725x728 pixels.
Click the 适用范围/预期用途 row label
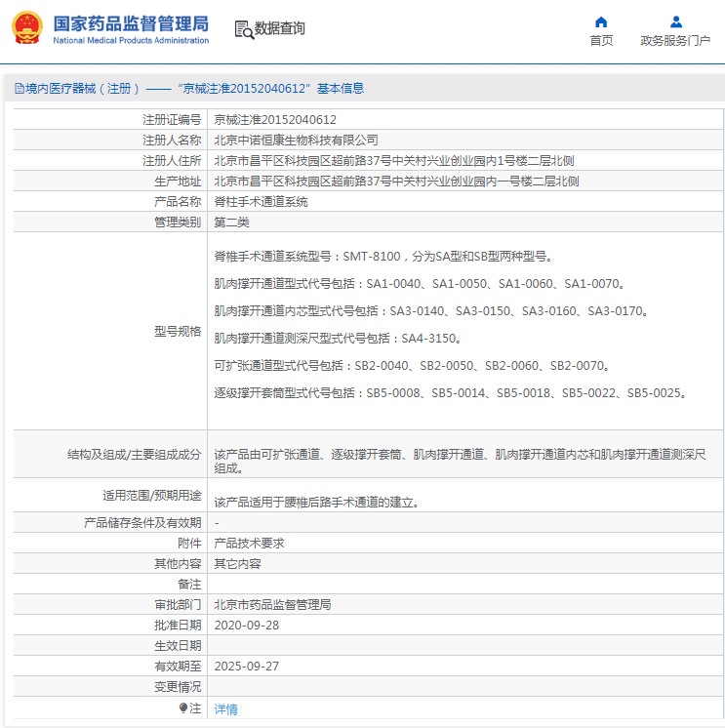coord(152,496)
